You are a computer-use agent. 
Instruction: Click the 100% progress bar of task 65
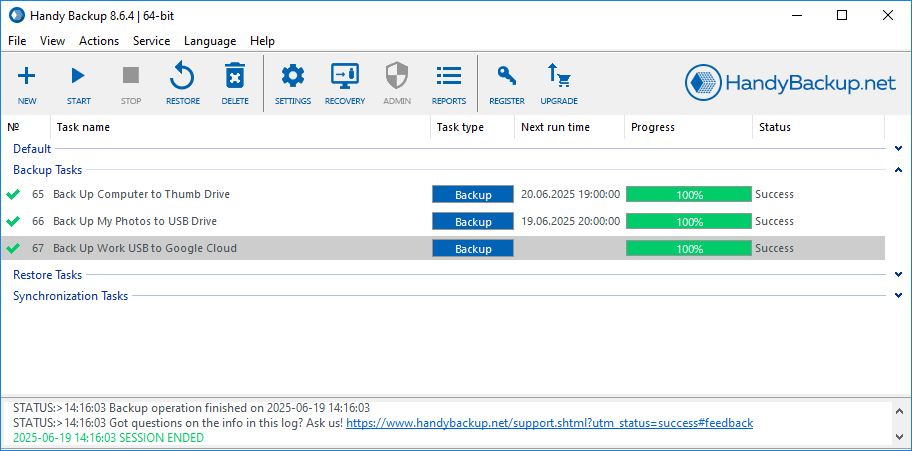click(689, 194)
